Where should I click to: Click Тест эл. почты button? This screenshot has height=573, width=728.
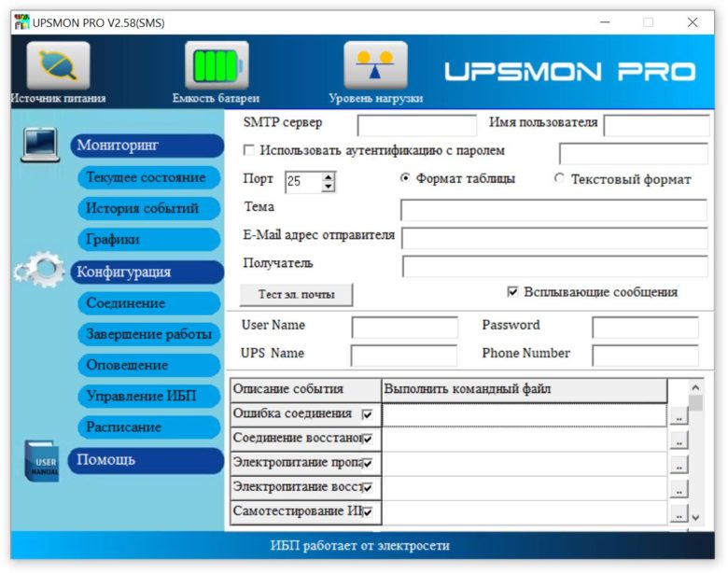pos(296,294)
